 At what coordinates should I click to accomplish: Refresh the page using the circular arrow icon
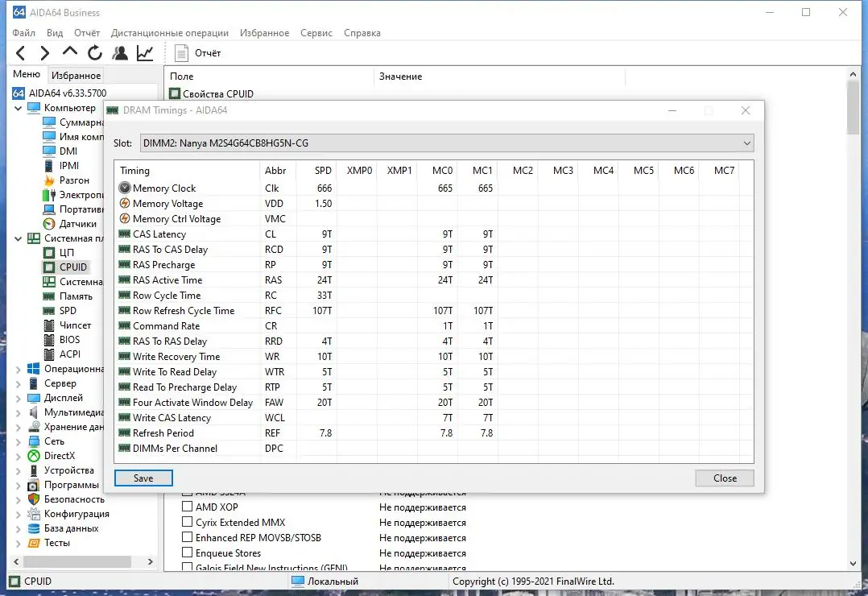pos(95,53)
